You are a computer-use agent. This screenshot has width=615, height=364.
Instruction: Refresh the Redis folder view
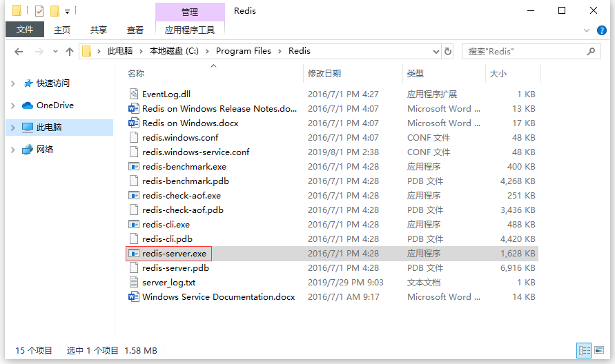pyautogui.click(x=447, y=51)
